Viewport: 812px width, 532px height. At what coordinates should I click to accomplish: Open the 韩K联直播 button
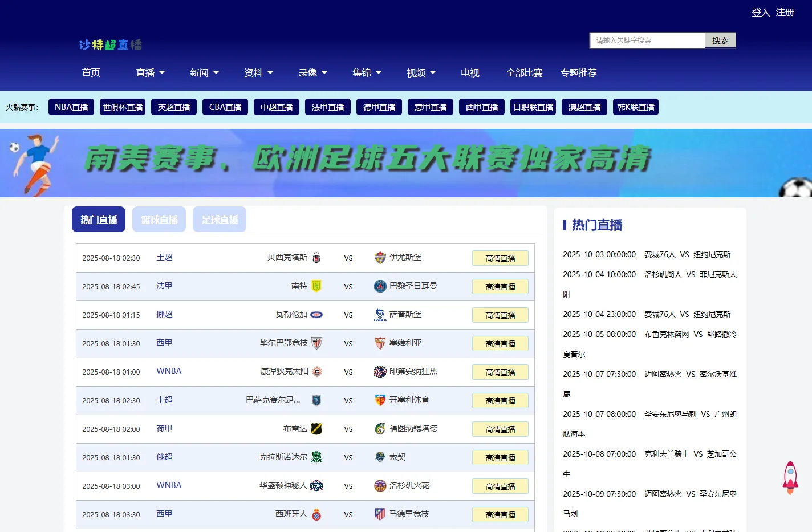(636, 107)
